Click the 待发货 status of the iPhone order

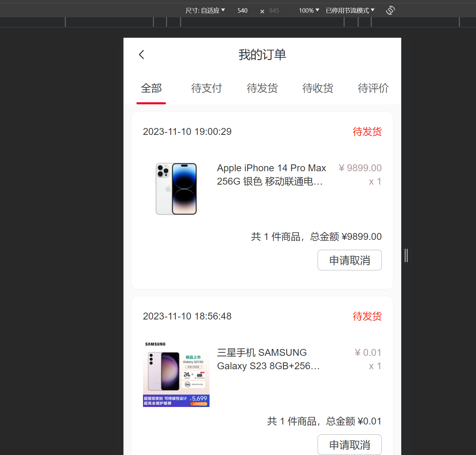pyautogui.click(x=367, y=131)
